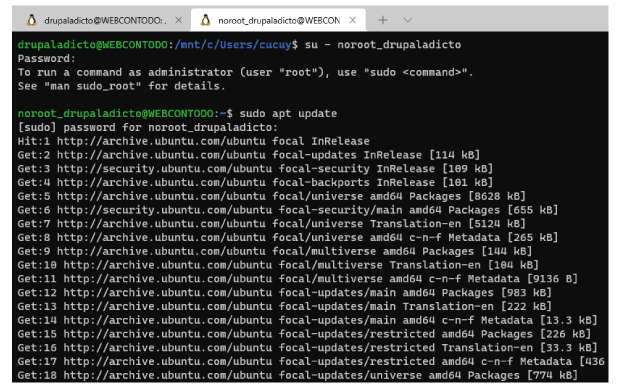Switch to the drupaladicto@WEBCONTODO tab
620x387 pixels.
(102, 20)
